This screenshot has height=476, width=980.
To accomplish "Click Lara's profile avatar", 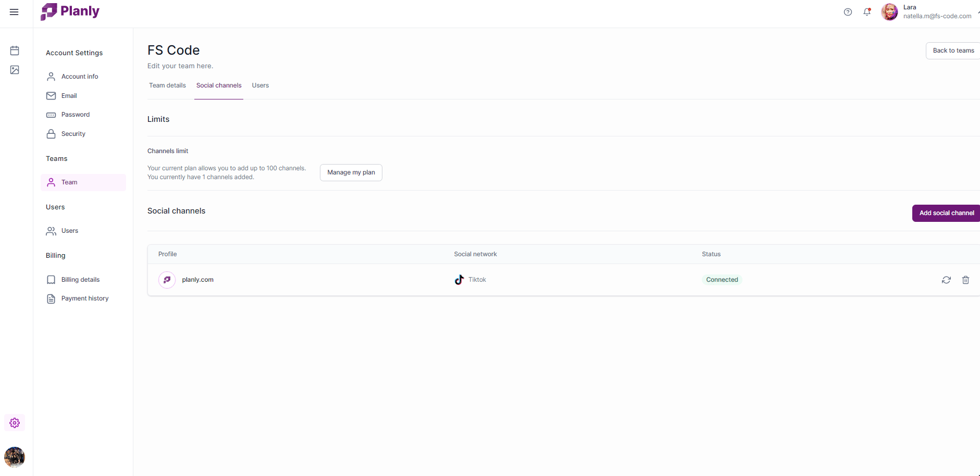I will [x=889, y=12].
